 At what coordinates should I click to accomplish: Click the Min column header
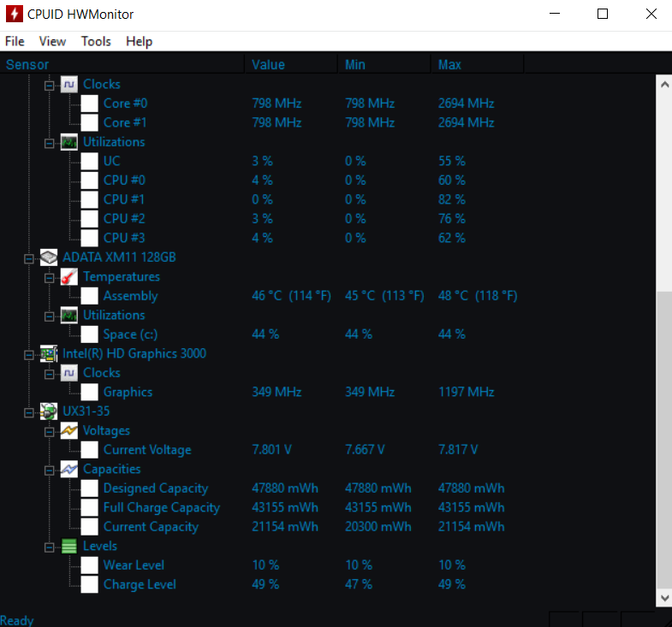pos(384,65)
